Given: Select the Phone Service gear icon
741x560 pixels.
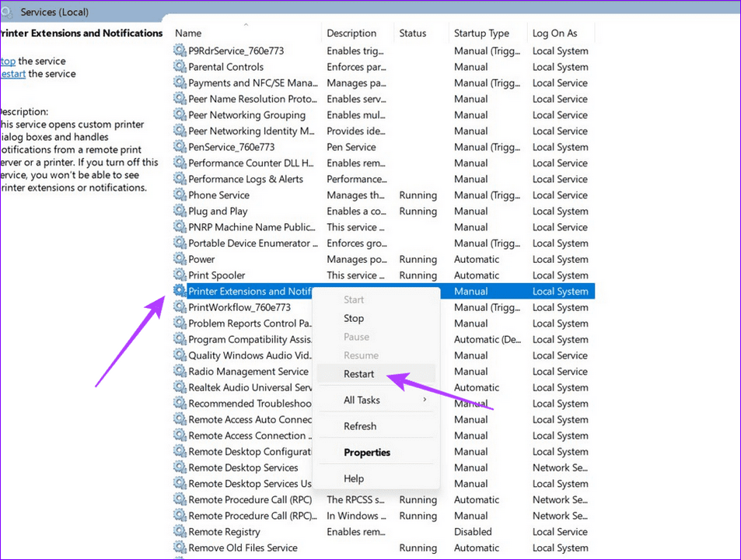Looking at the screenshot, I should pyautogui.click(x=180, y=195).
